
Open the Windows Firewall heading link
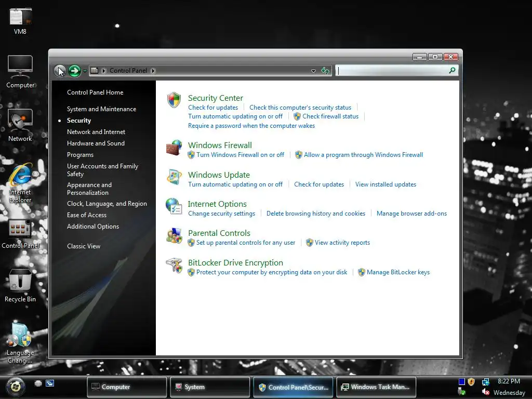pos(220,145)
